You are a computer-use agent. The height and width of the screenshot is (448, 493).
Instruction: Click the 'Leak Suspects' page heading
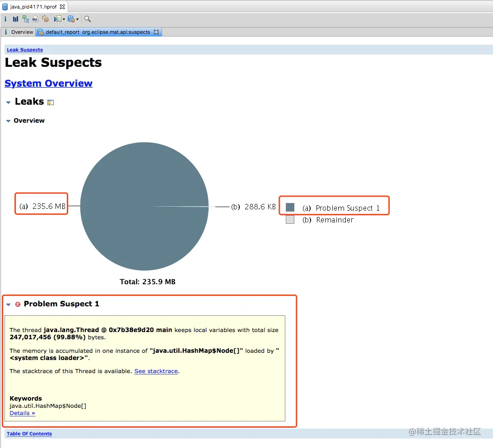[x=53, y=63]
